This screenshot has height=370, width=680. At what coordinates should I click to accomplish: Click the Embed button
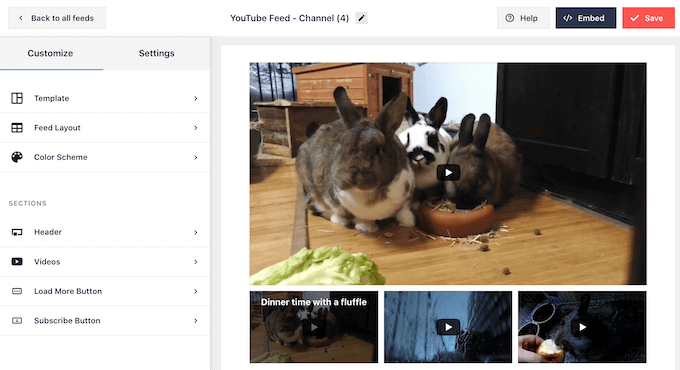pyautogui.click(x=586, y=18)
